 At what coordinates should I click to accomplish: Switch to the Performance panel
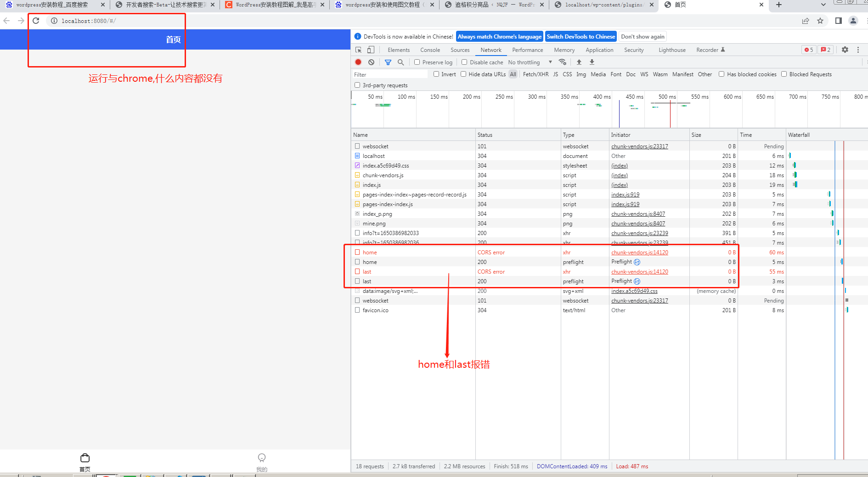coord(527,50)
